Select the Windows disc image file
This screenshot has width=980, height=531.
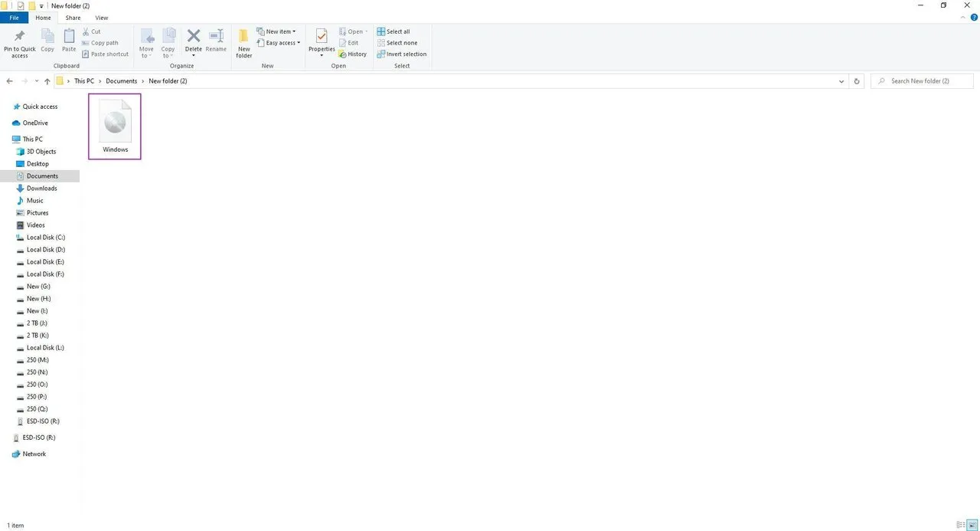coord(115,126)
